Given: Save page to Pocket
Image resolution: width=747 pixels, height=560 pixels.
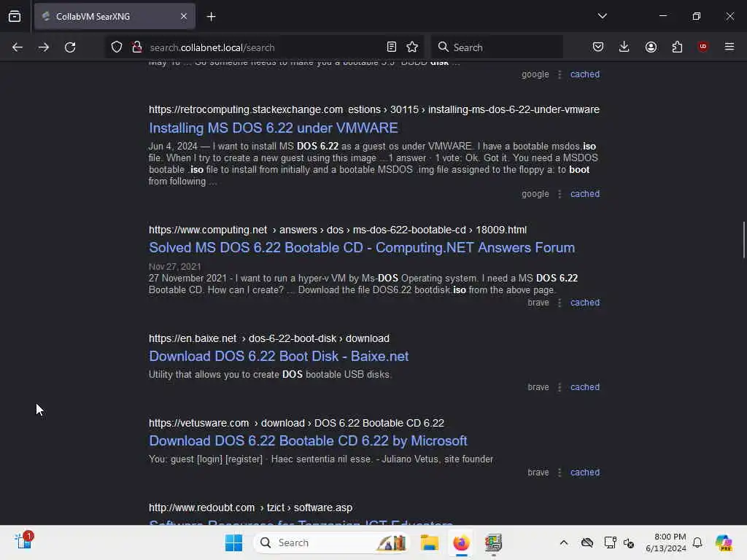Looking at the screenshot, I should coord(598,47).
